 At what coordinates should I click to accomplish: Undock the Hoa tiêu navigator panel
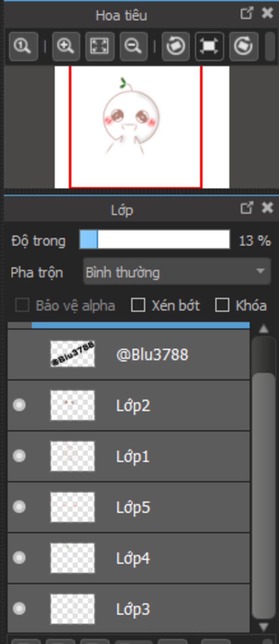247,14
